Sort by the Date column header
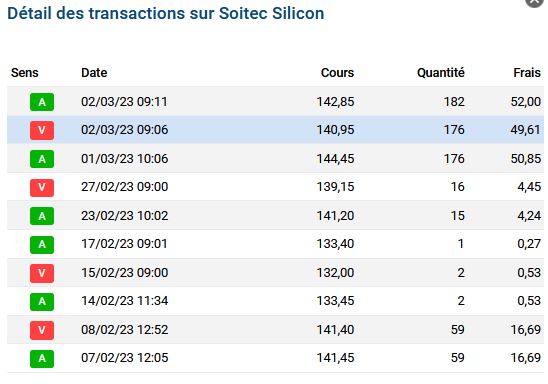This screenshot has height=384, width=548. coord(94,73)
